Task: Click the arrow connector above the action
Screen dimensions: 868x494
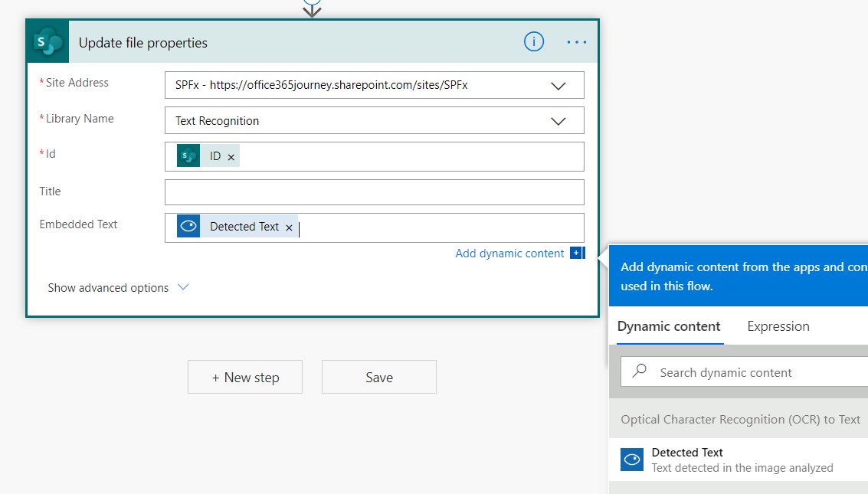Action: click(x=313, y=9)
